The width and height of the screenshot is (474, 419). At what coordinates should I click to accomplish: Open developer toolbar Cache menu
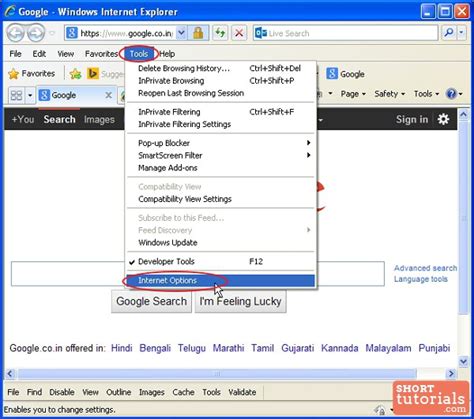183,392
